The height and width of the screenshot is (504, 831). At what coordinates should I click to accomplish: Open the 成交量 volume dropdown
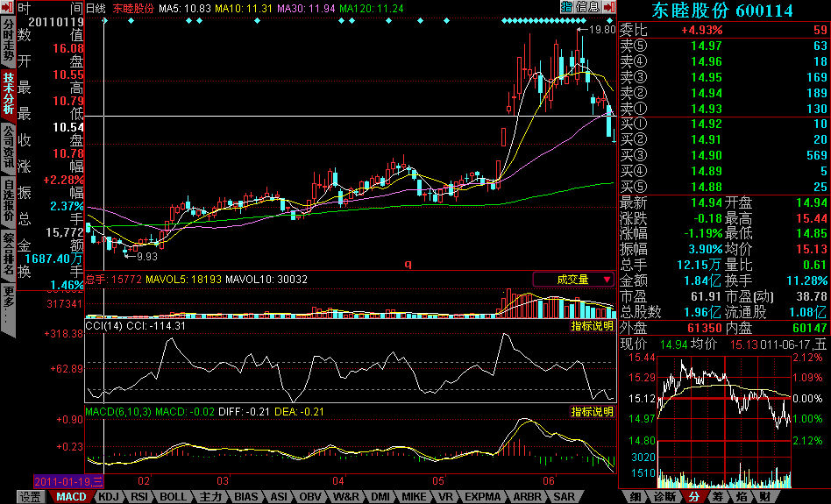pos(573,279)
